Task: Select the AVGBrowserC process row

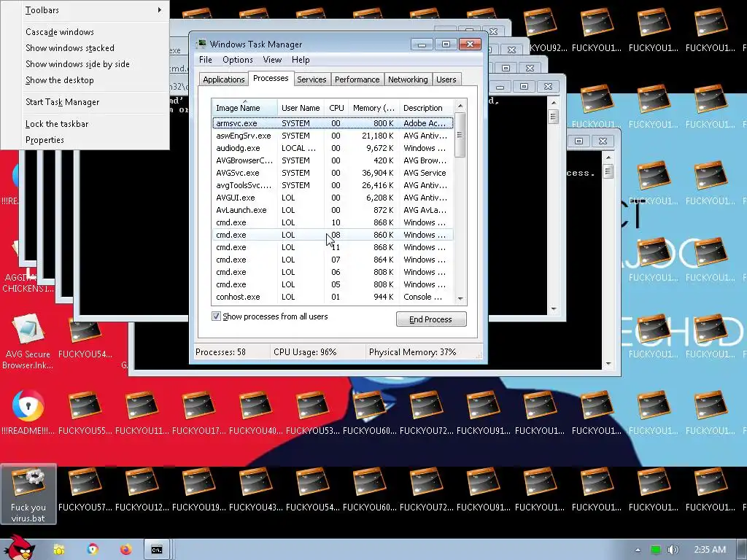Action: point(333,160)
